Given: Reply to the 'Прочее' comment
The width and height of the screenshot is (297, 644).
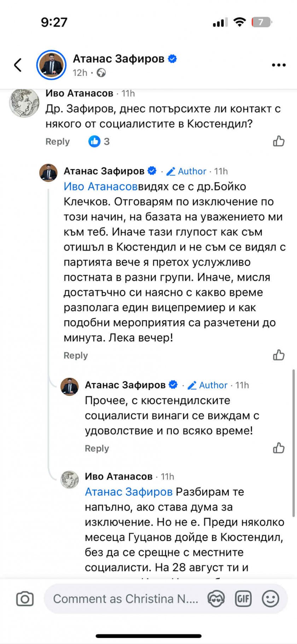Looking at the screenshot, I should pyautogui.click(x=97, y=448).
